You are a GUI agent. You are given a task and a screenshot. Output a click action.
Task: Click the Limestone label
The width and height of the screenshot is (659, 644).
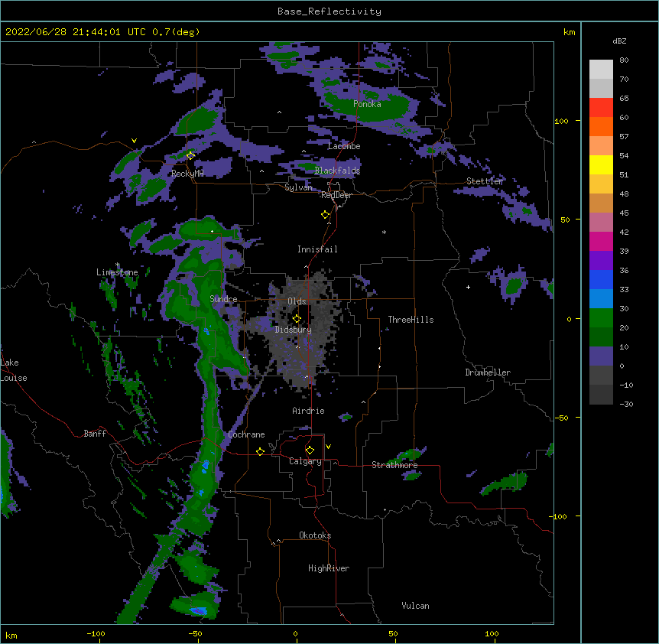(x=117, y=272)
